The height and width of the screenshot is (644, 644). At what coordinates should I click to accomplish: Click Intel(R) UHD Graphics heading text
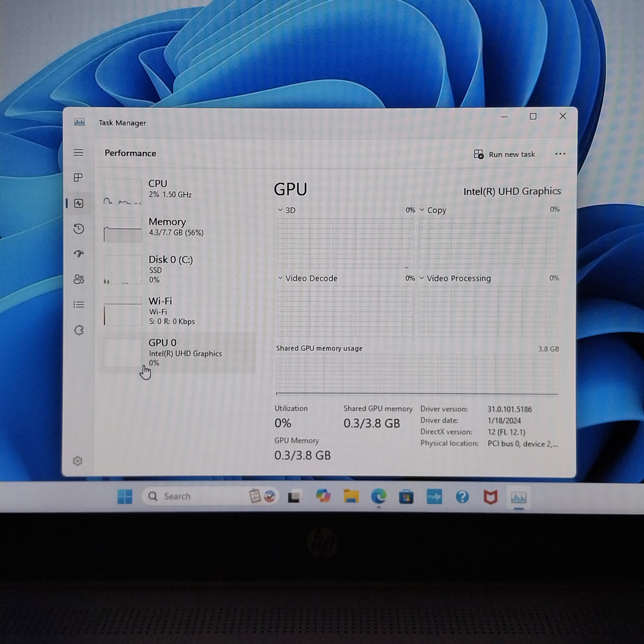512,191
